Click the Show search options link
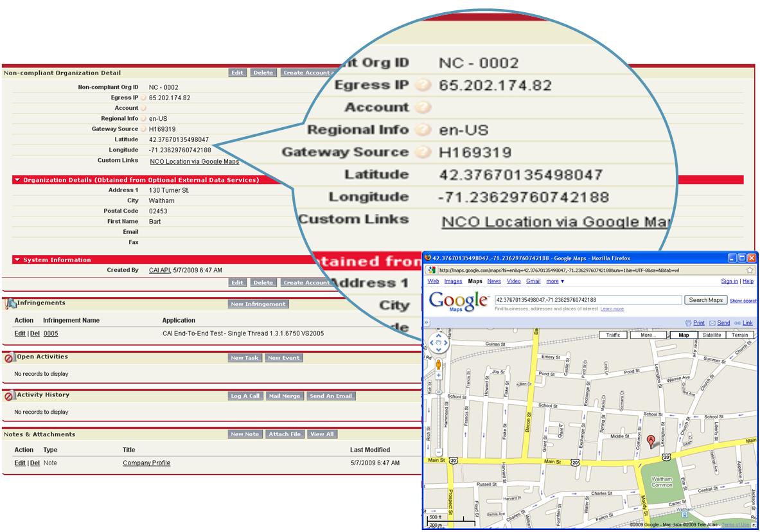This screenshot has height=532, width=760. point(743,301)
